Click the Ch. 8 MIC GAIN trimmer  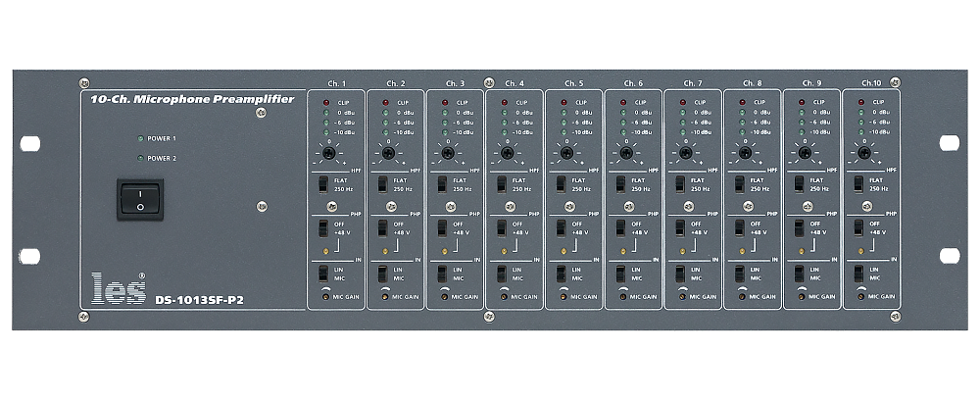click(x=742, y=297)
